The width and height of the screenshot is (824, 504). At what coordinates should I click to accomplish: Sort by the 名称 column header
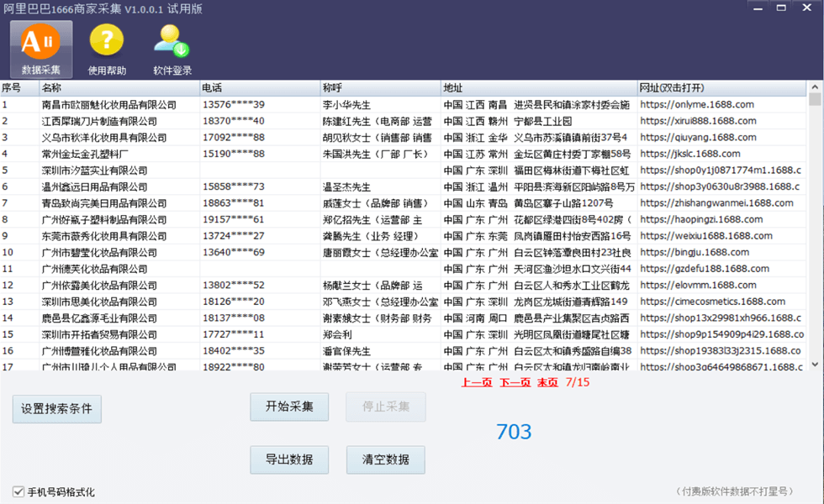point(119,88)
